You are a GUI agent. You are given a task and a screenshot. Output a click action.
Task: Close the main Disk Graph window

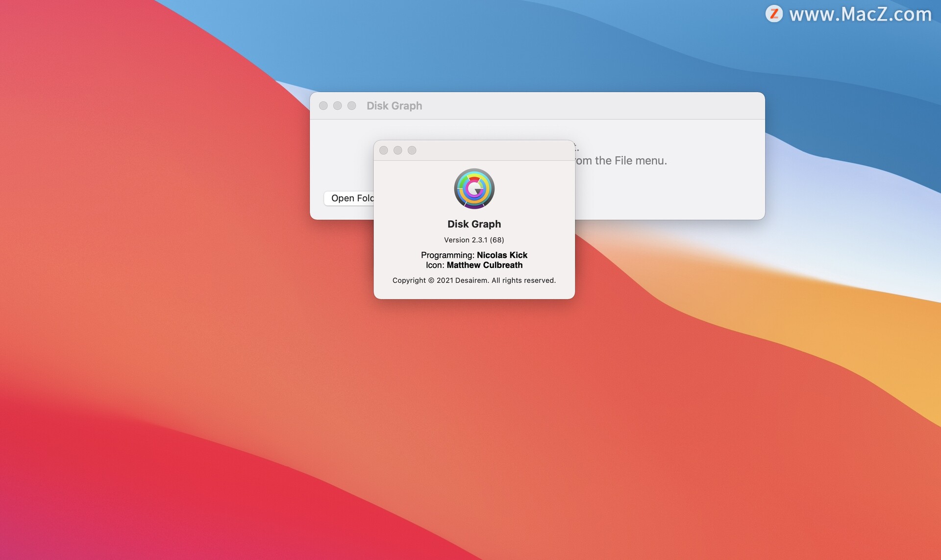point(323,106)
